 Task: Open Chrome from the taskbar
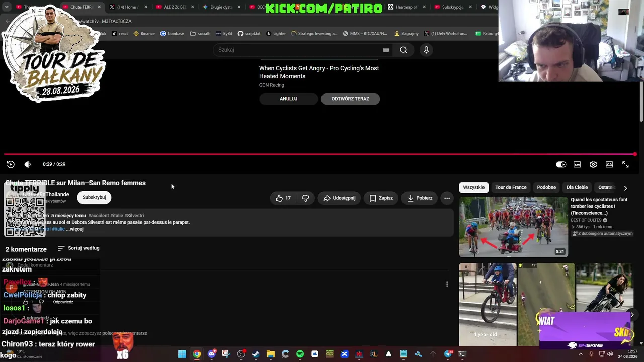pyautogui.click(x=197, y=354)
